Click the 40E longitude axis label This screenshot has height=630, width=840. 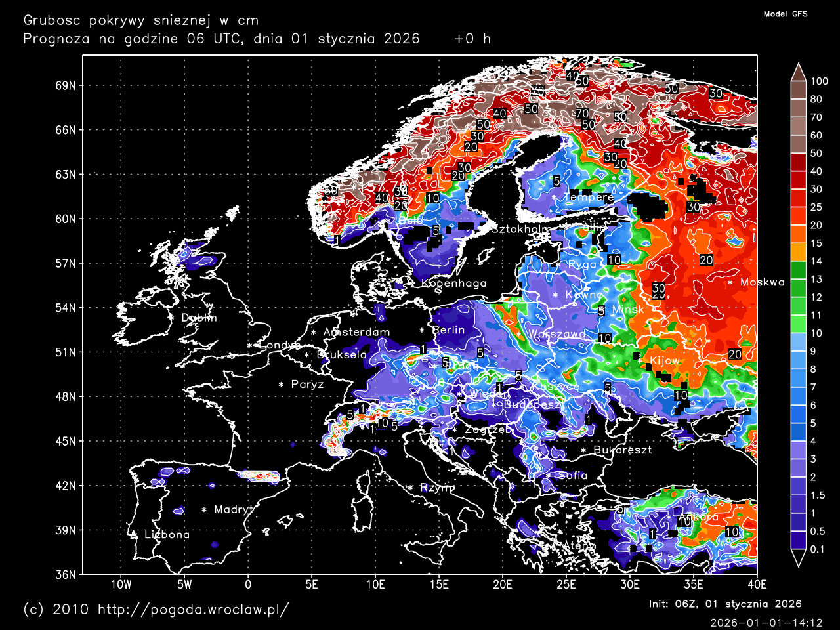[757, 584]
